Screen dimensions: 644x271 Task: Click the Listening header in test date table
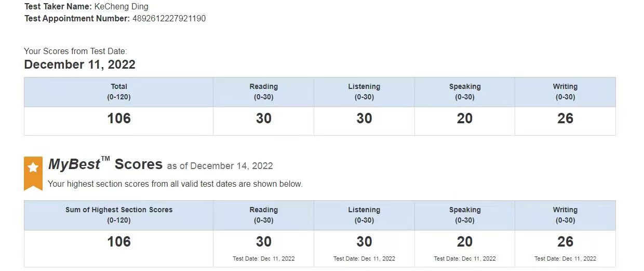pos(364,92)
